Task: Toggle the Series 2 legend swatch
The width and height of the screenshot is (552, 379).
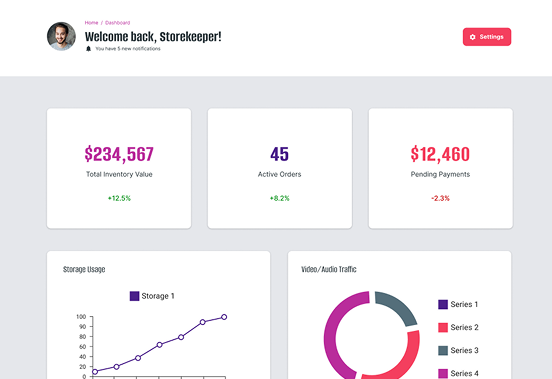Action: [443, 327]
